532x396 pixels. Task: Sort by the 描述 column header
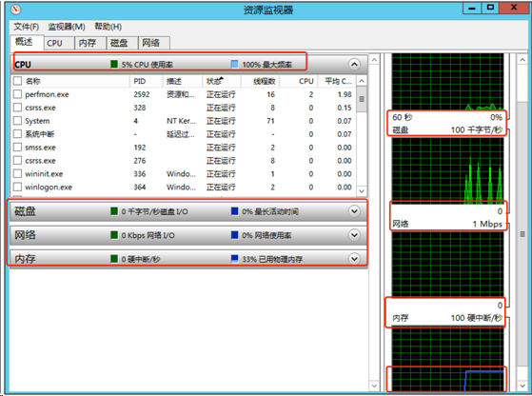[x=183, y=81]
